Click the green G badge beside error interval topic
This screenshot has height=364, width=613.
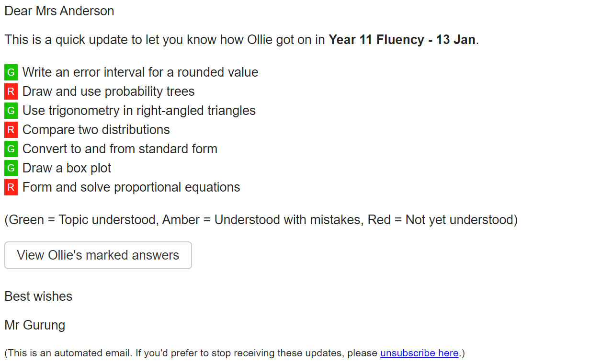11,72
